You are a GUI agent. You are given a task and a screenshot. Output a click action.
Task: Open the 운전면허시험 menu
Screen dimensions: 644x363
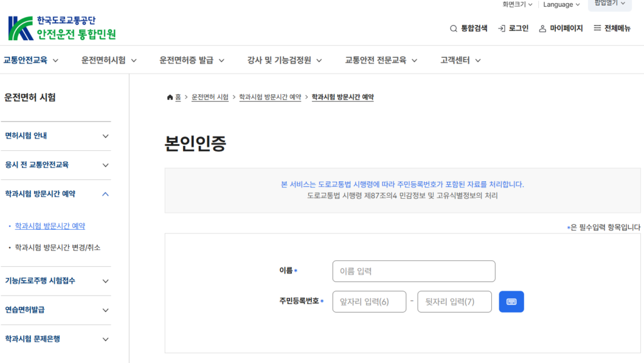109,60
